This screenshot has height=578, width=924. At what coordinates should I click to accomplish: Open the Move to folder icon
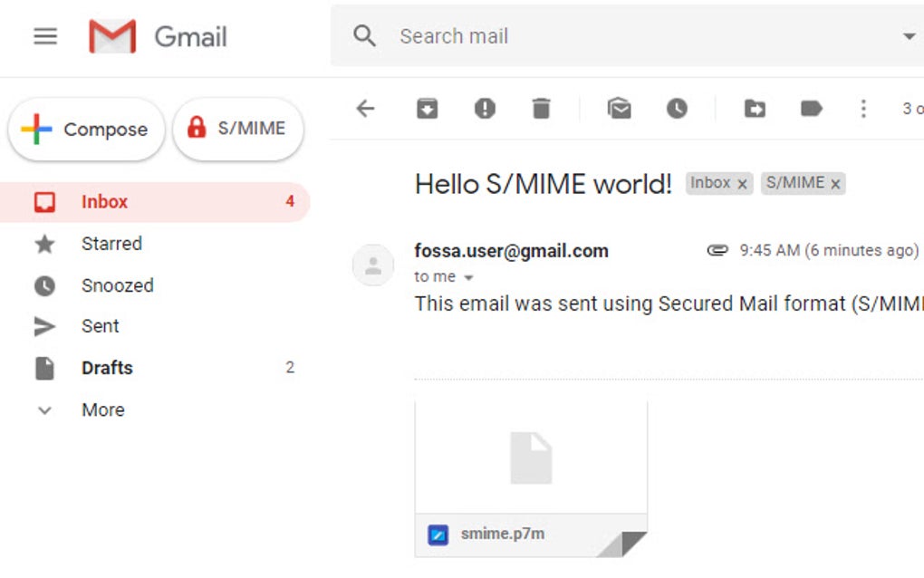point(755,109)
